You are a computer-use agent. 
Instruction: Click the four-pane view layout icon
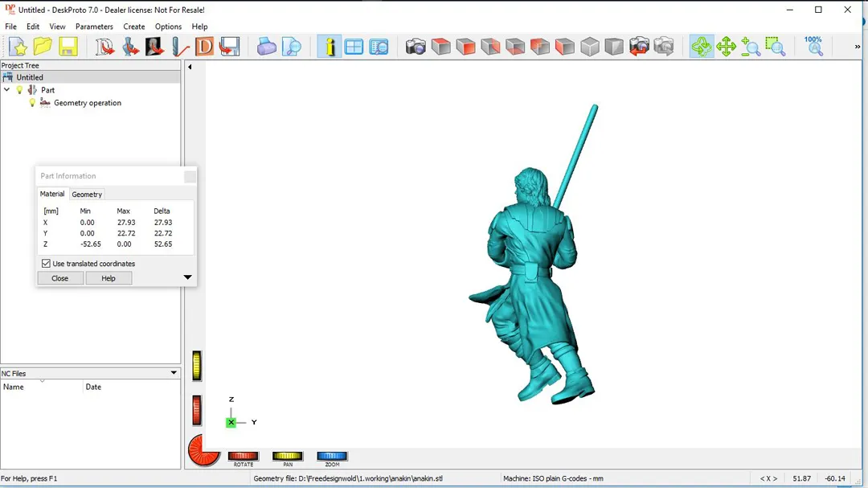coord(354,47)
